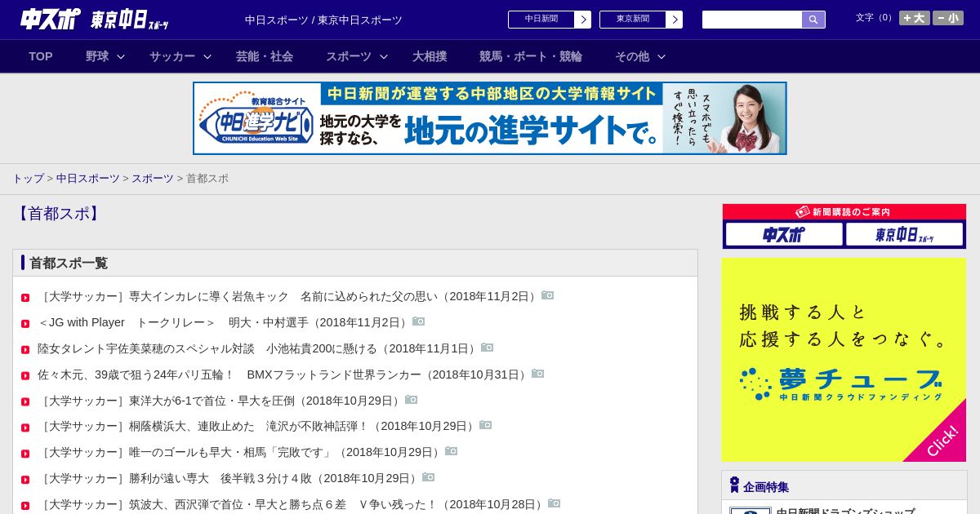Expand the サッカー dropdown chevron
This screenshot has width=980, height=514.
(207, 56)
